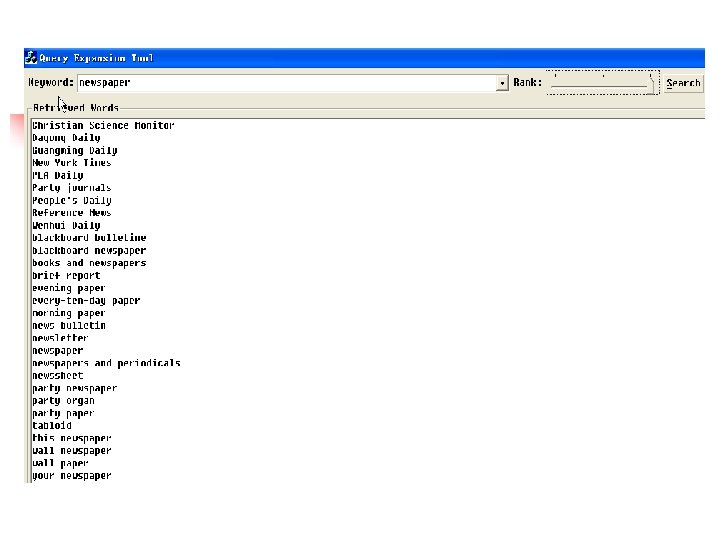
Task: Select the wall paper entry
Action: point(60,463)
